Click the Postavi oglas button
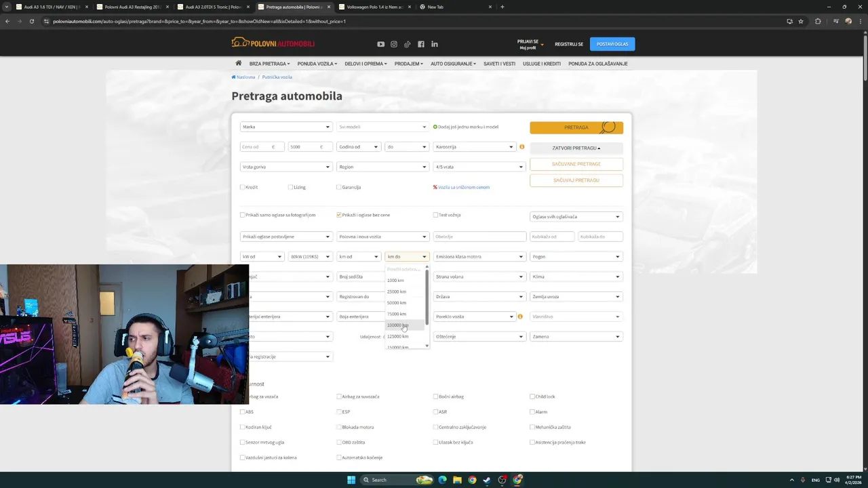This screenshot has height=488, width=868. (x=612, y=44)
